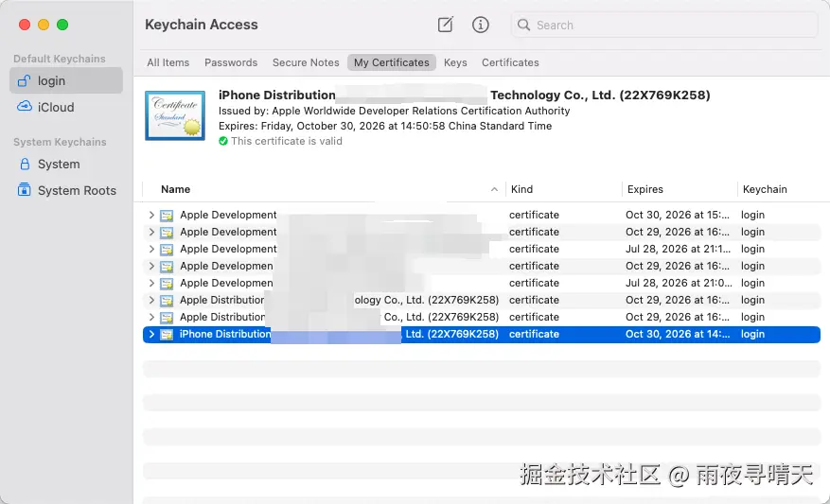Switch to the Passwords tab
Screen dimensions: 830x504
[x=231, y=62]
